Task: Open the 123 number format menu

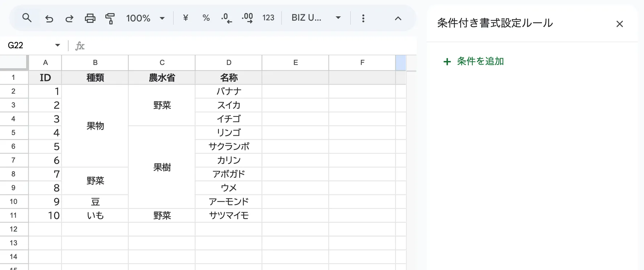Action: click(268, 18)
